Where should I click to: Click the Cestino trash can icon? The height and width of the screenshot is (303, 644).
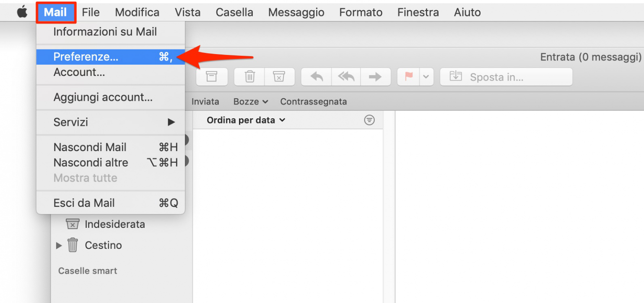coord(73,245)
